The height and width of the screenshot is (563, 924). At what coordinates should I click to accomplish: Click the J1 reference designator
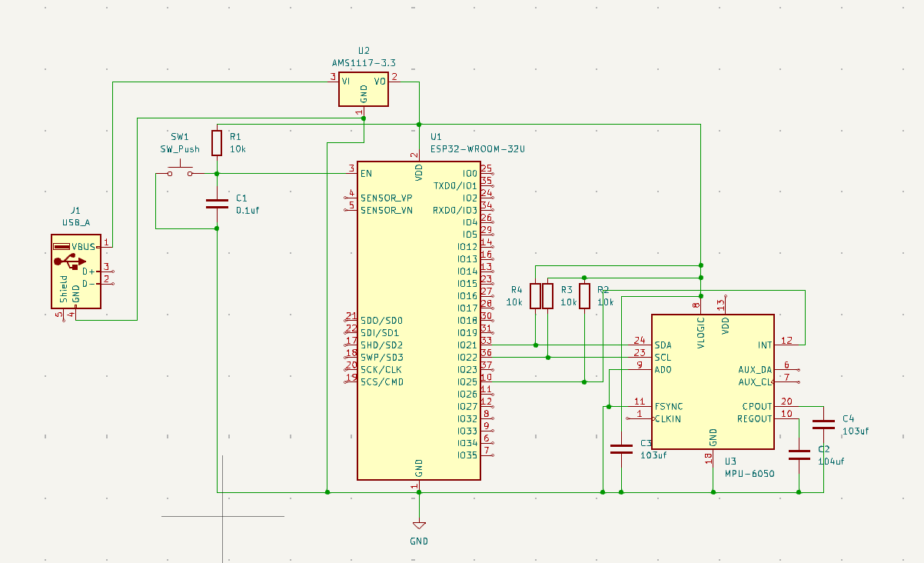75,209
